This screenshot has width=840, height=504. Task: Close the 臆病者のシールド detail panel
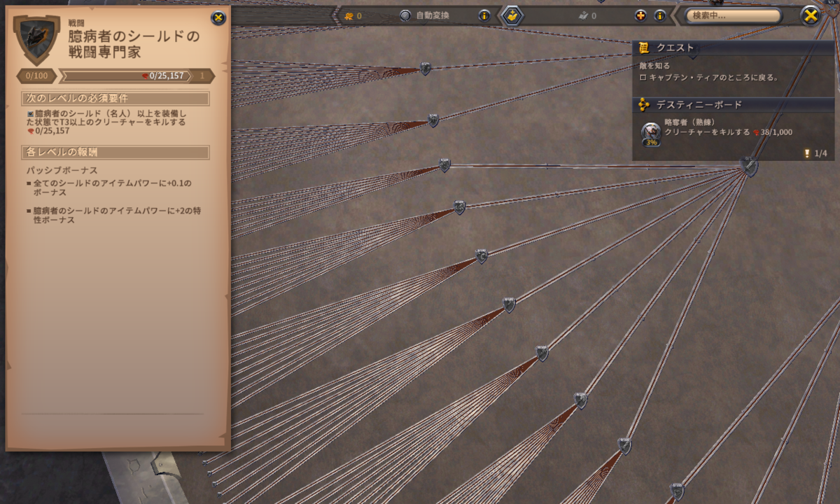point(218,18)
